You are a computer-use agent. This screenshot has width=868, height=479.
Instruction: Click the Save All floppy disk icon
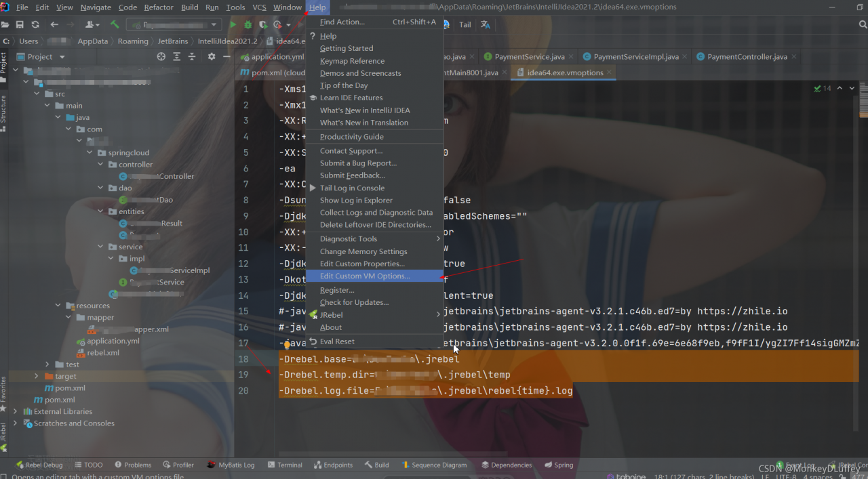pyautogui.click(x=20, y=24)
